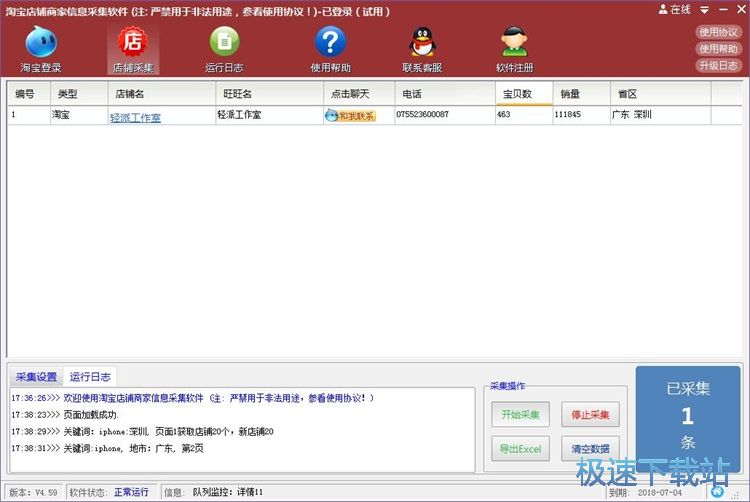750x502 pixels.
Task: Open the 升级日志 button
Action: pyautogui.click(x=718, y=65)
